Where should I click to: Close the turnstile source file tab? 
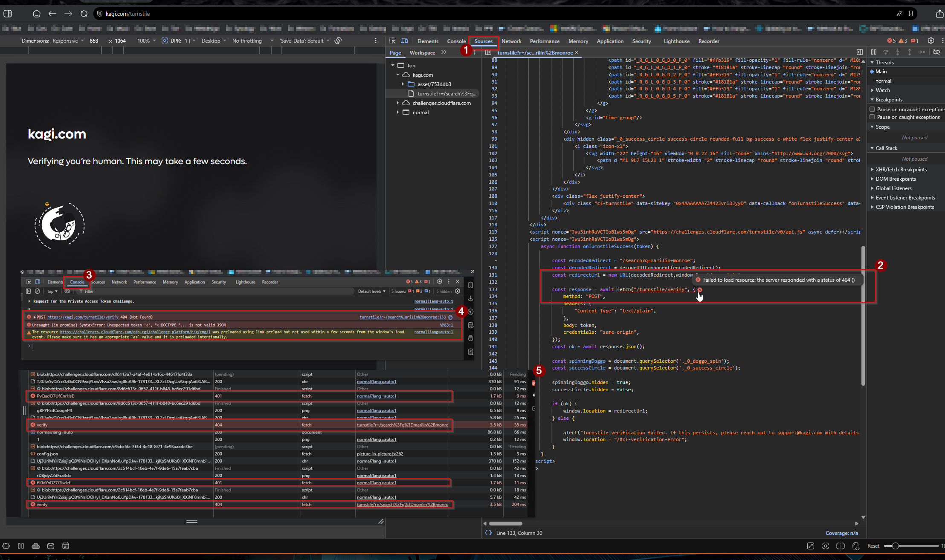[x=577, y=53]
